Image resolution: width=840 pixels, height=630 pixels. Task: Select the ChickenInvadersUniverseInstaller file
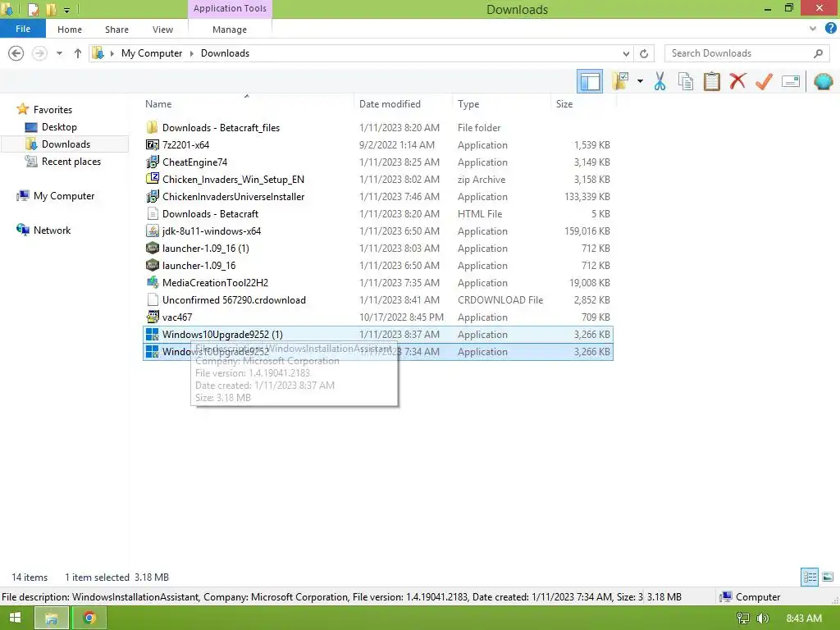377,197
